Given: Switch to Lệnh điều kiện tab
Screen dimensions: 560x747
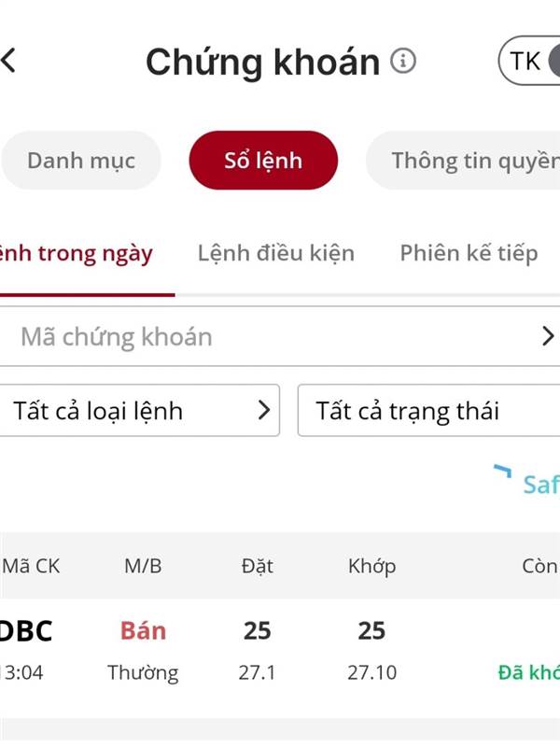Looking at the screenshot, I should pos(276,253).
